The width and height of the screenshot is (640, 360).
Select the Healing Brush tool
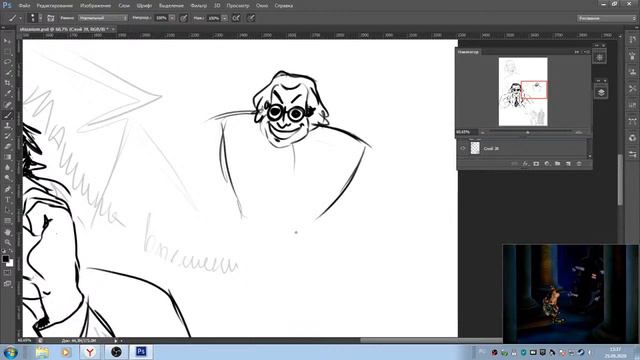7,104
